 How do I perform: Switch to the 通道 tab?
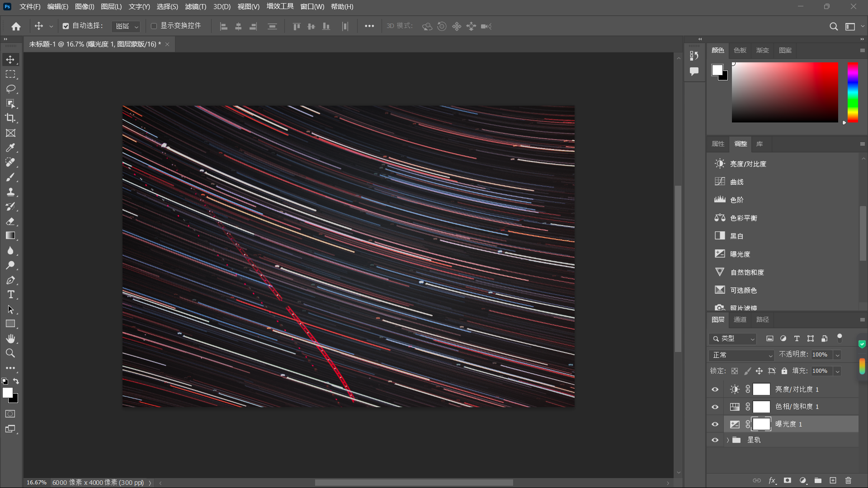(x=740, y=319)
